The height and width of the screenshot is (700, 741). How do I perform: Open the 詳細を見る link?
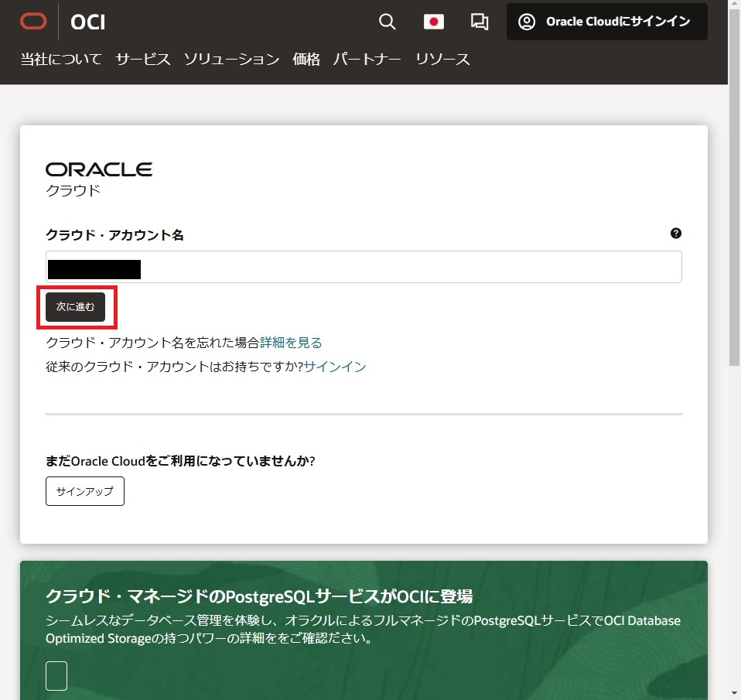pos(291,342)
